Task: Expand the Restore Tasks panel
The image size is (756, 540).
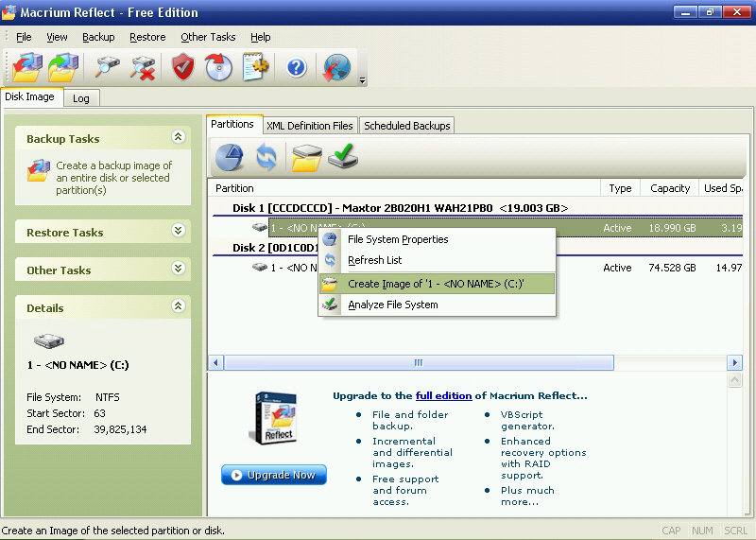Action: tap(178, 230)
